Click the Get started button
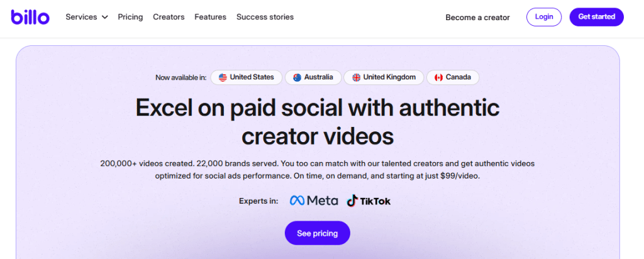Image resolution: width=644 pixels, height=259 pixels. [x=596, y=17]
